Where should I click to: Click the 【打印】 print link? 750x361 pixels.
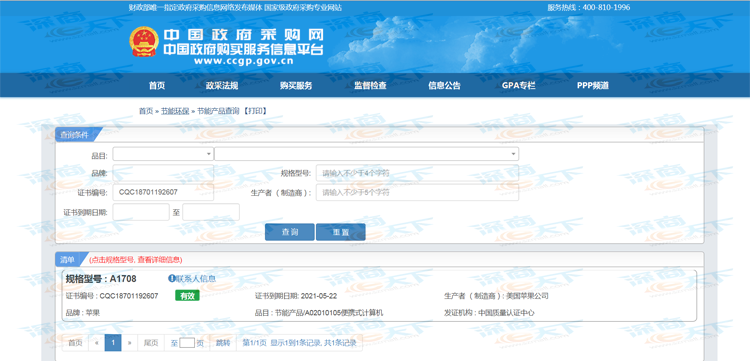(254, 111)
